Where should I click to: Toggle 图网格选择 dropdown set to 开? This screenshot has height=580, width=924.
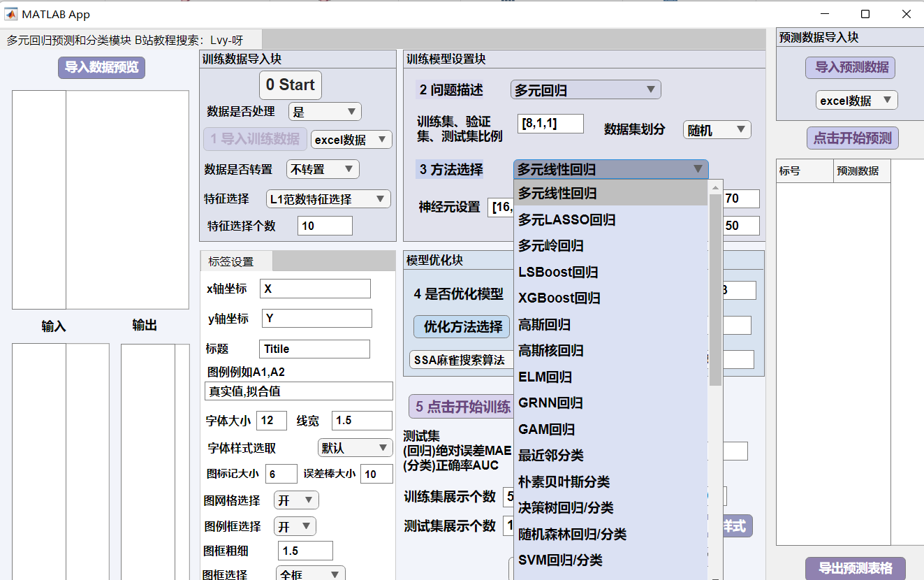296,500
